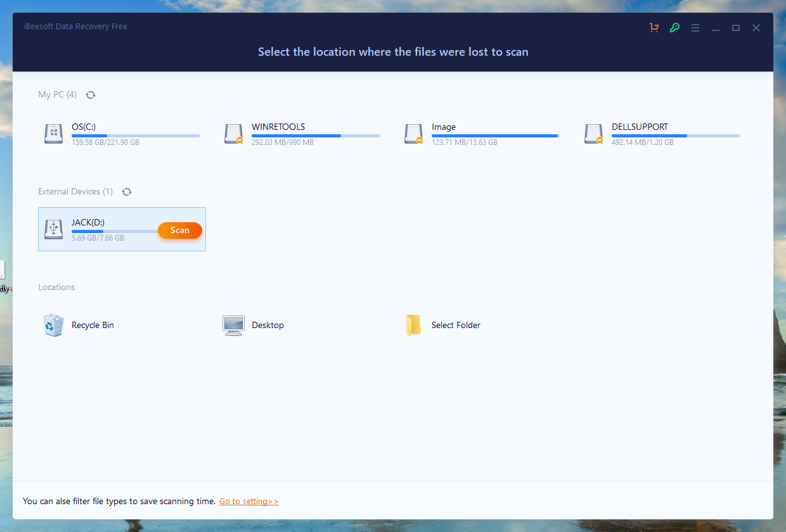Image resolution: width=786 pixels, height=532 pixels.
Task: Click 159.58 GB/221.90 GB size text
Action: click(105, 142)
